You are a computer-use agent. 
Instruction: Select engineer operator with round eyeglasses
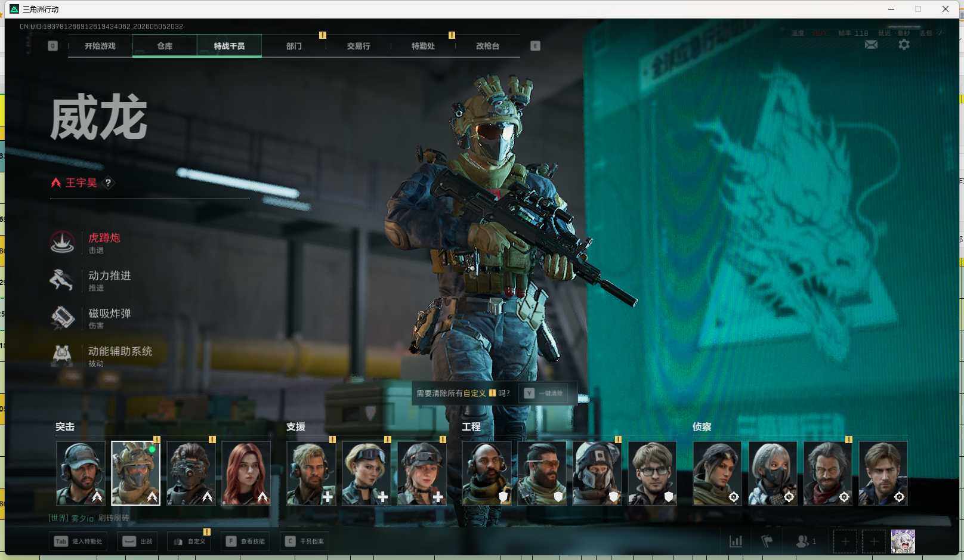tap(653, 473)
